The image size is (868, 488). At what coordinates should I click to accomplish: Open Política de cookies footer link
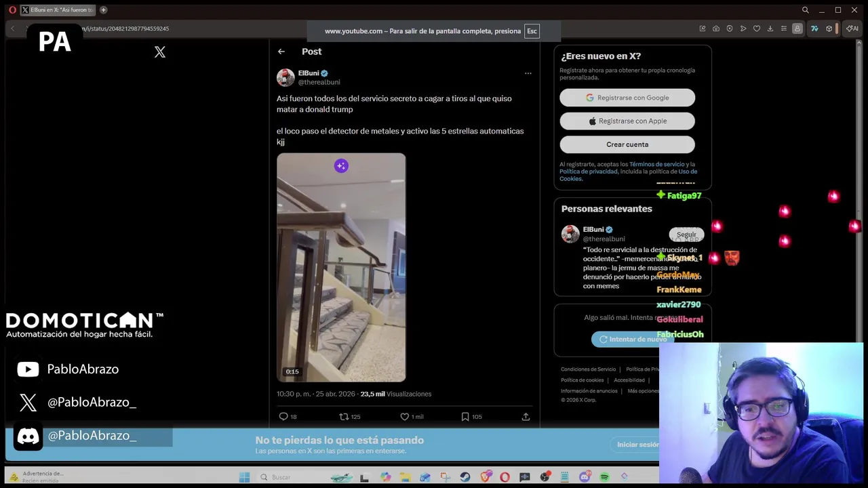(x=582, y=380)
